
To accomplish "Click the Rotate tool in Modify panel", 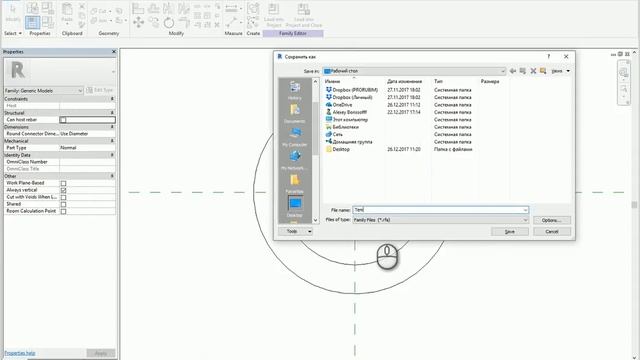I will [169, 22].
